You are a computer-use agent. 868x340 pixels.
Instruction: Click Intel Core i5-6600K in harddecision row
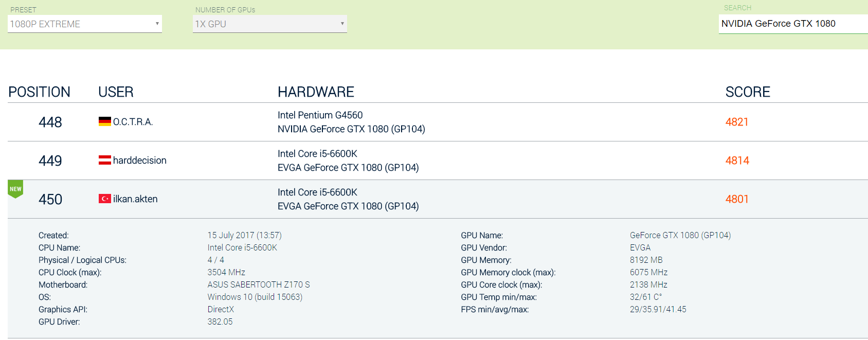click(x=317, y=154)
